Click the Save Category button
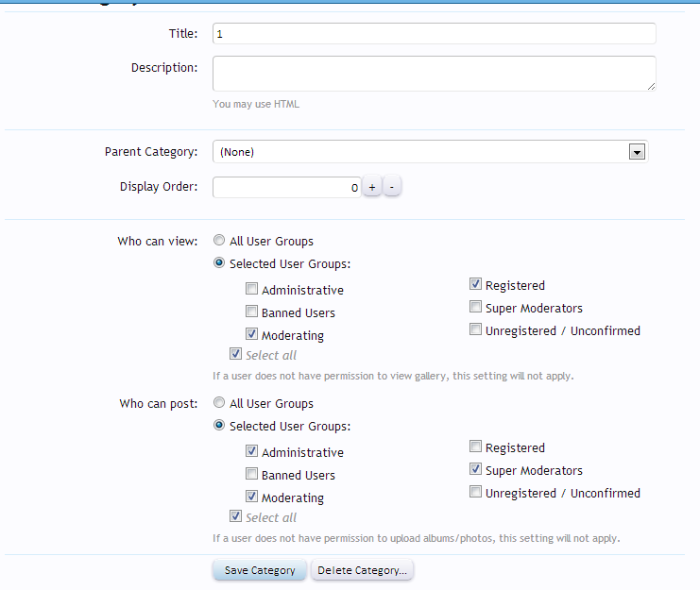700x590 pixels. point(260,570)
